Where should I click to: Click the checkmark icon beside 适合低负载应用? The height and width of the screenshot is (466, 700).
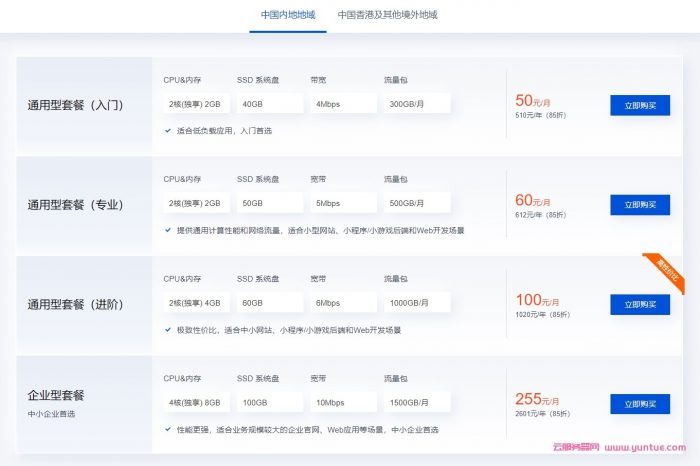(168, 130)
